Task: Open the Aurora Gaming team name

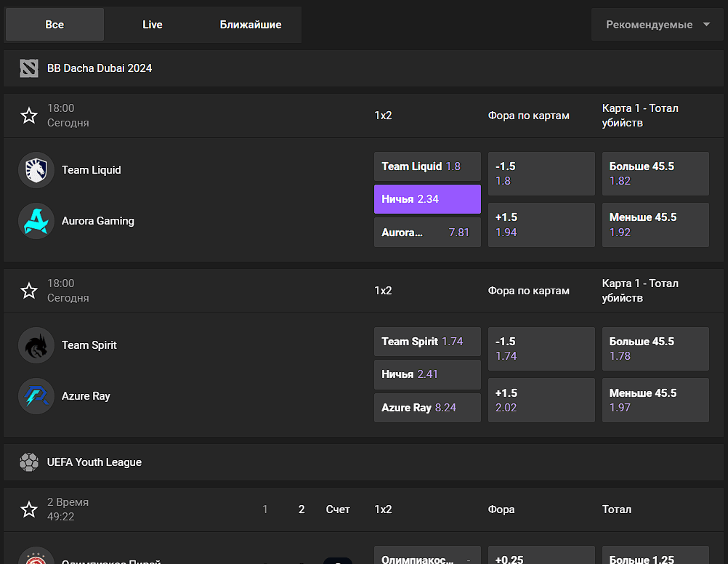Action: [x=98, y=221]
